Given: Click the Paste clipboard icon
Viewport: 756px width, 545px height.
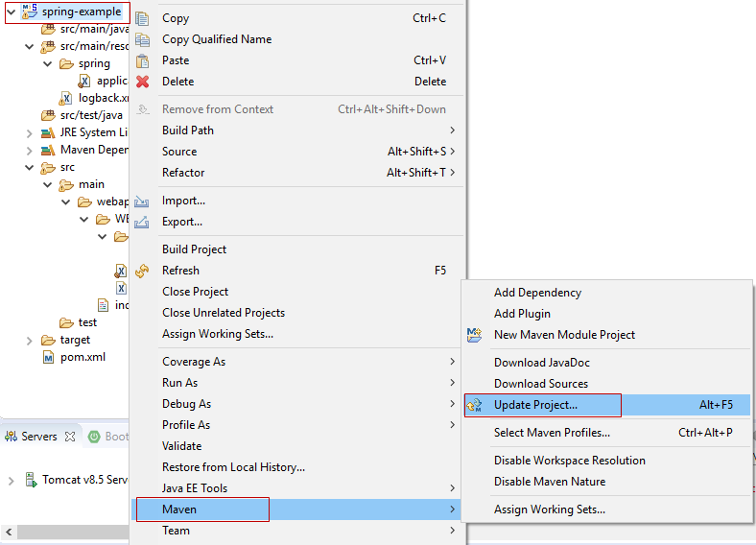Looking at the screenshot, I should click(142, 60).
